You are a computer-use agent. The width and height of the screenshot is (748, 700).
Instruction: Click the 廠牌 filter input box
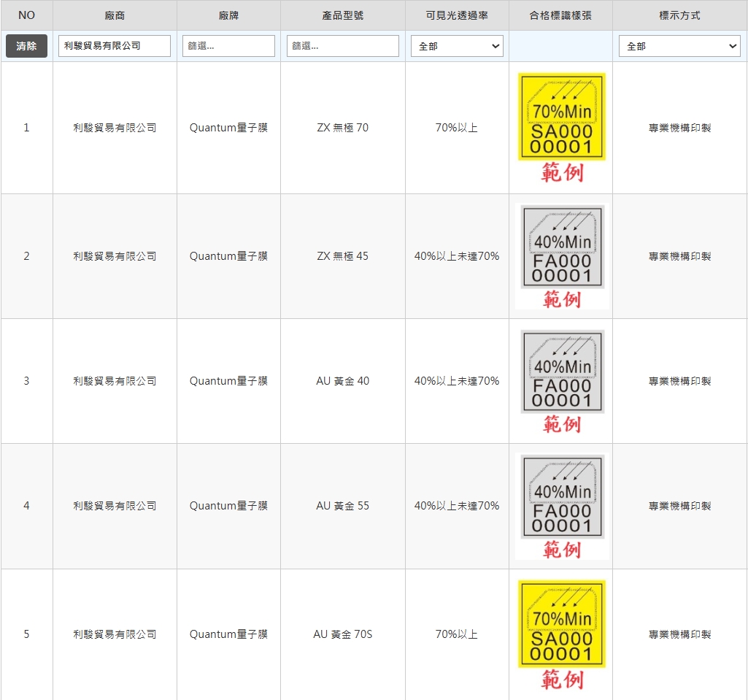point(228,46)
